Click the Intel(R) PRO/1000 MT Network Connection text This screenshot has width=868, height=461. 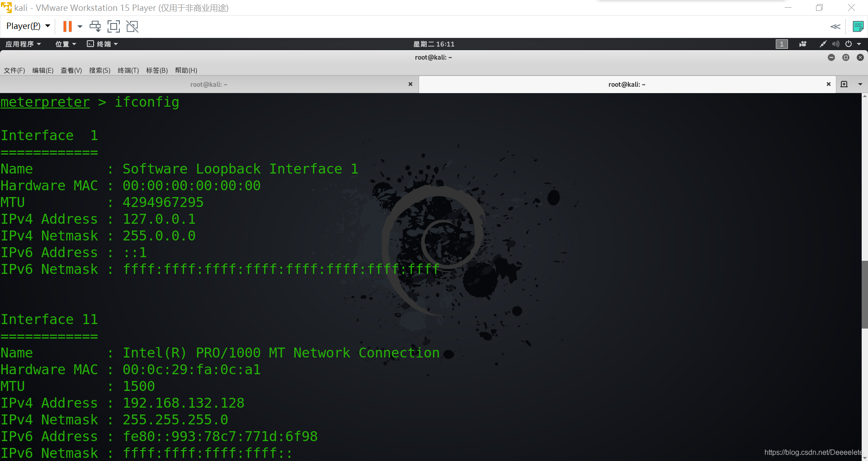281,353
